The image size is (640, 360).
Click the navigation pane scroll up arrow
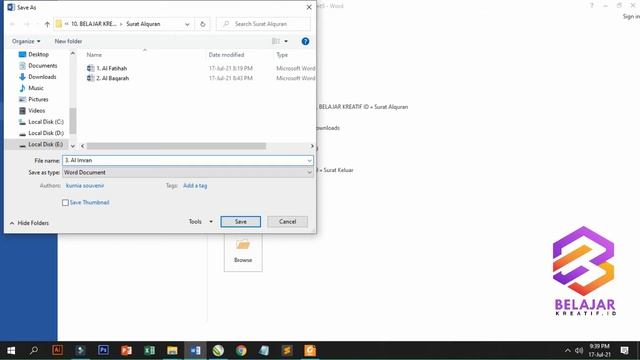(73, 53)
